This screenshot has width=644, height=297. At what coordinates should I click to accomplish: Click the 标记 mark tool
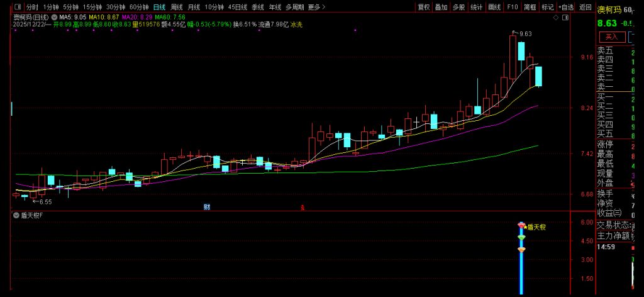pyautogui.click(x=548, y=7)
